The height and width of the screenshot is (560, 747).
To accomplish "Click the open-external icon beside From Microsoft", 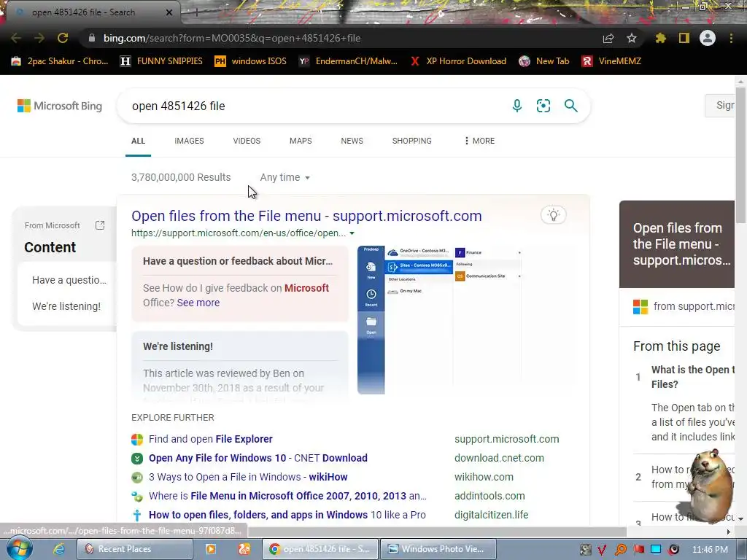I will pos(99,225).
